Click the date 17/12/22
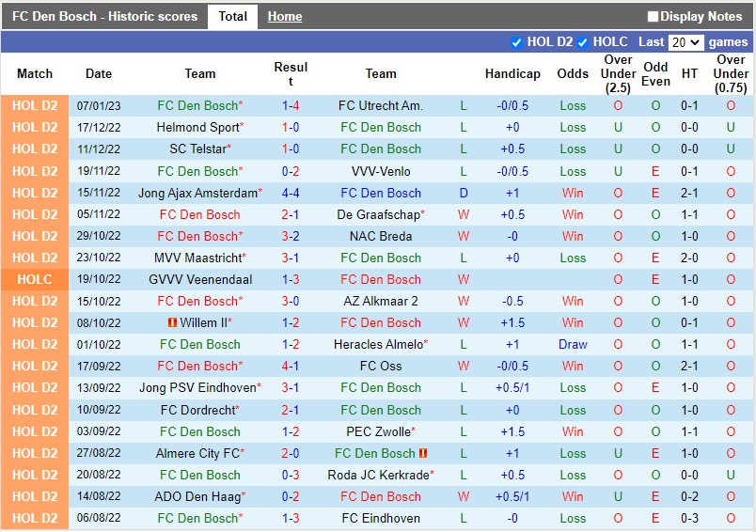The height and width of the screenshot is (532, 756). pos(99,127)
